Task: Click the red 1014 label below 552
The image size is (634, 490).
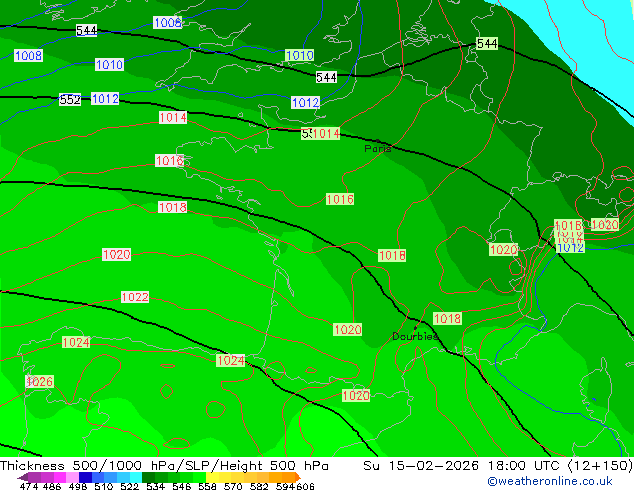Action: tap(173, 118)
